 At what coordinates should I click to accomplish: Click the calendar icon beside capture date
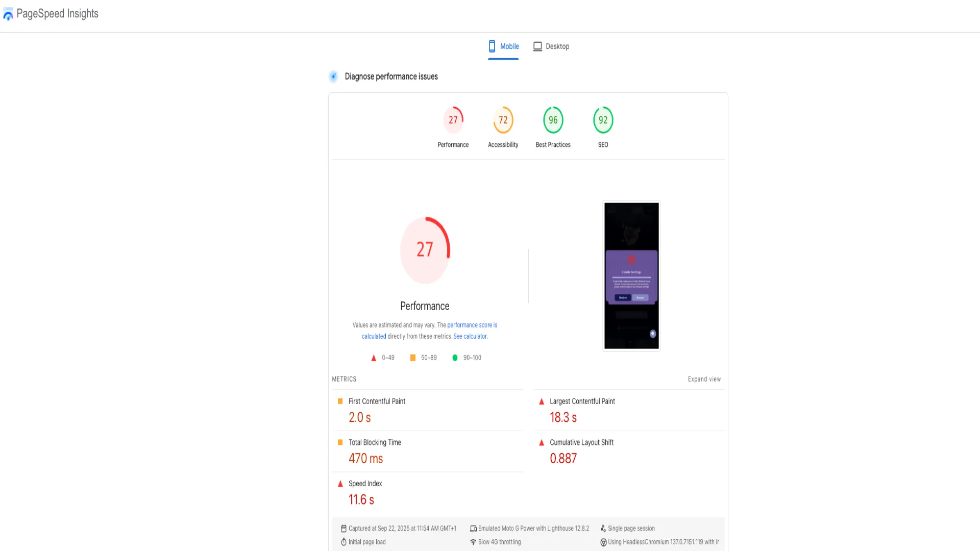tap(344, 529)
